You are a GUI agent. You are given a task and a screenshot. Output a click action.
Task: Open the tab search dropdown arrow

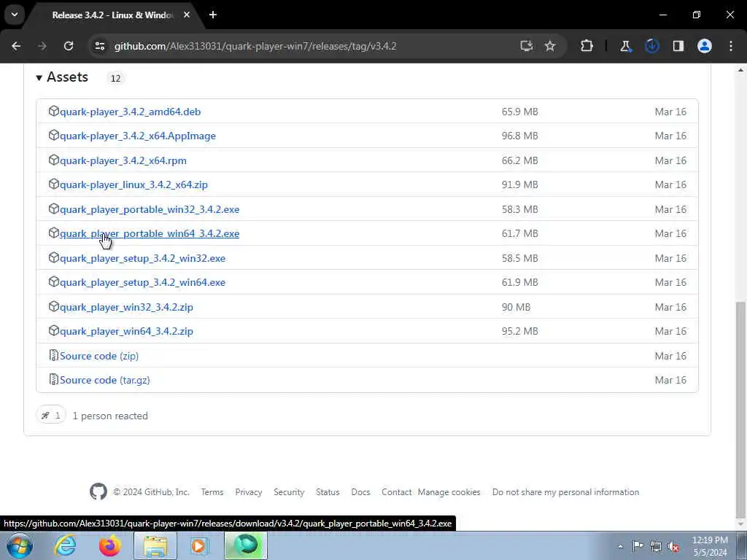tap(15, 15)
